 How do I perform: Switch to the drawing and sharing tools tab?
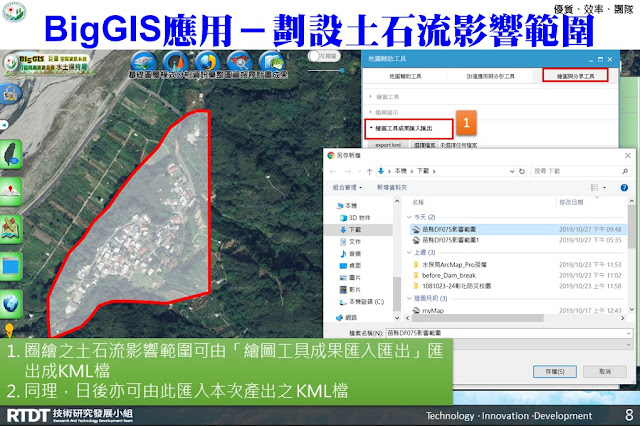point(575,76)
